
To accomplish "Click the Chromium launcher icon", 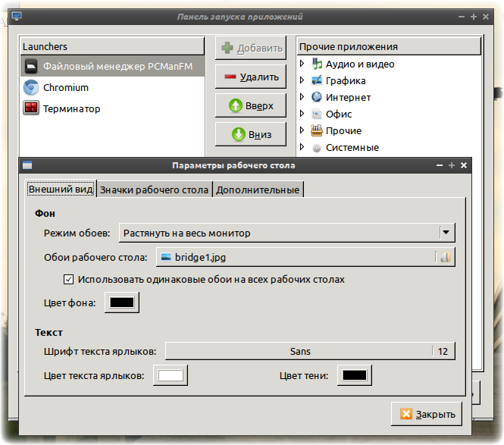I will pyautogui.click(x=31, y=87).
